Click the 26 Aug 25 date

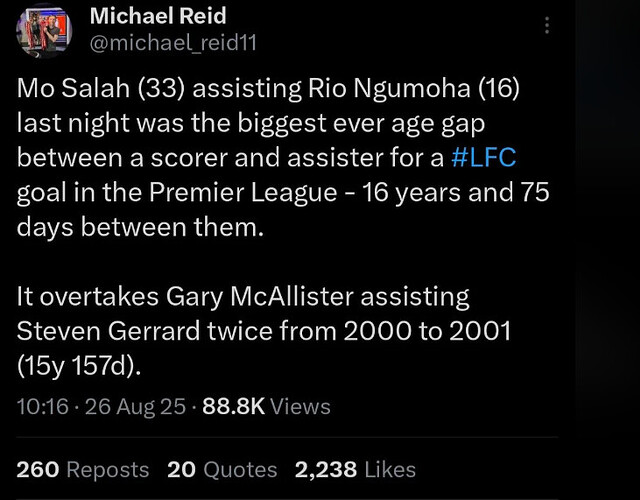[138, 406]
